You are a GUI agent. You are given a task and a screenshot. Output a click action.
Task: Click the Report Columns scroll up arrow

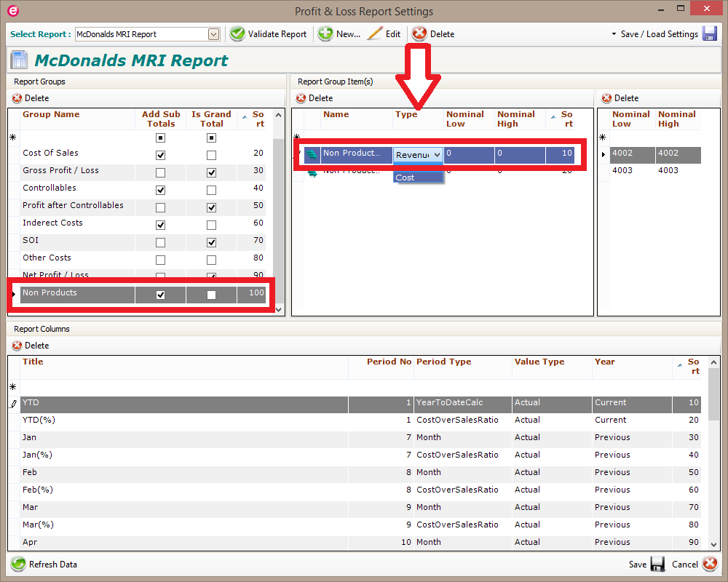tap(713, 362)
